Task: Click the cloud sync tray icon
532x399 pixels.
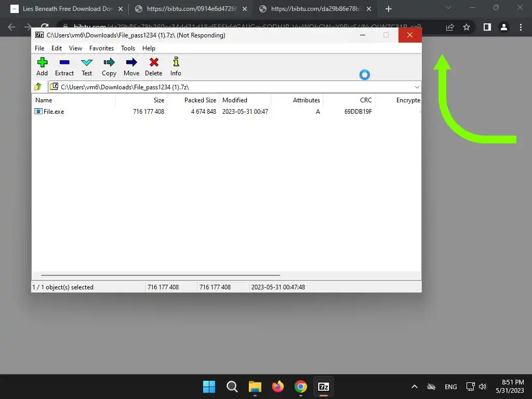Action: click(431, 387)
